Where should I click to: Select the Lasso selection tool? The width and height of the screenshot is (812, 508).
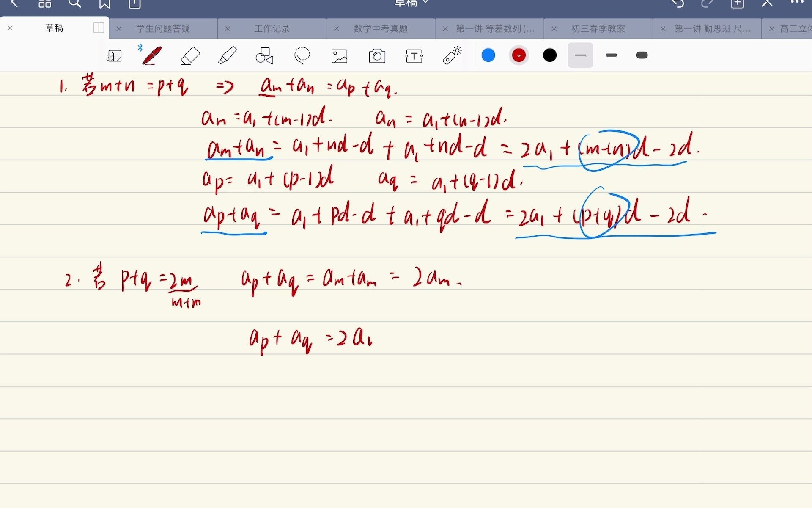coord(302,55)
